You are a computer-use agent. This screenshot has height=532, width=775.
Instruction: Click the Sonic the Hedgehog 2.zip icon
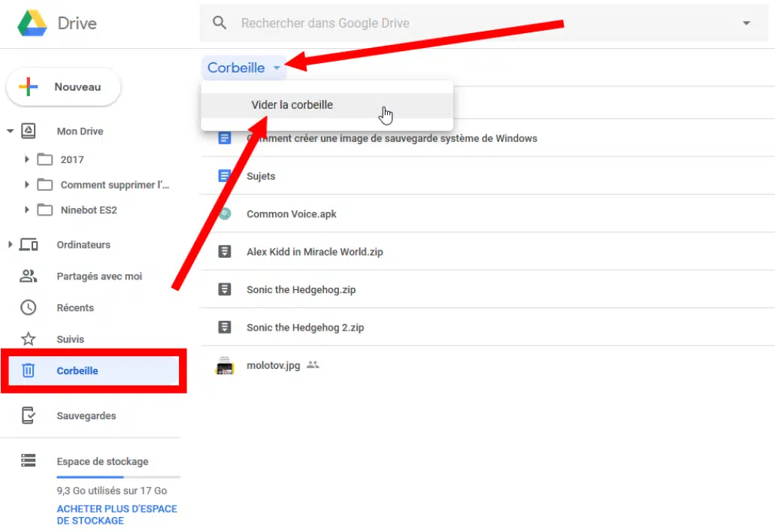tap(225, 327)
